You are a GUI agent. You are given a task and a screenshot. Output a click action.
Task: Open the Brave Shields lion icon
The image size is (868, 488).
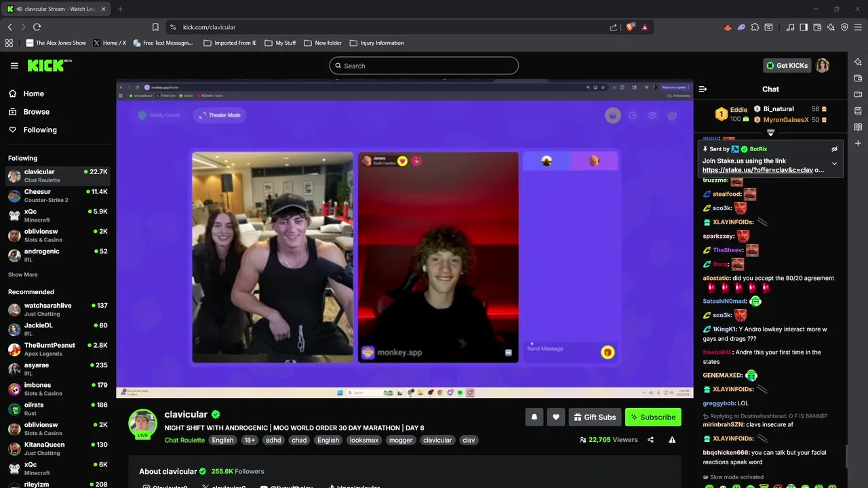pyautogui.click(x=630, y=27)
